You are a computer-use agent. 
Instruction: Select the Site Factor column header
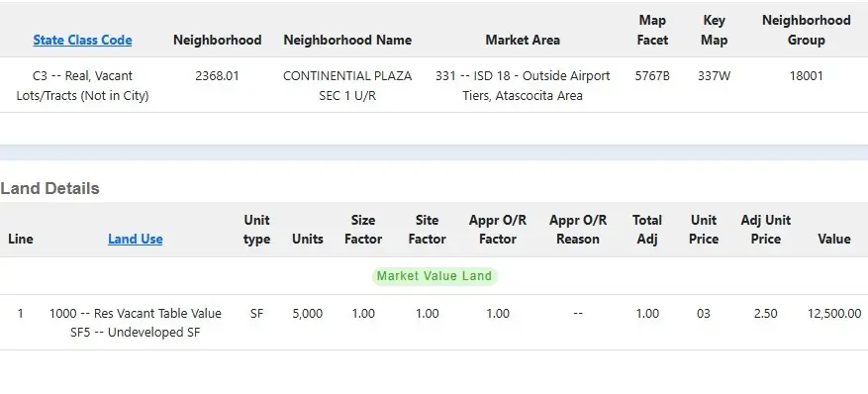pyautogui.click(x=427, y=229)
